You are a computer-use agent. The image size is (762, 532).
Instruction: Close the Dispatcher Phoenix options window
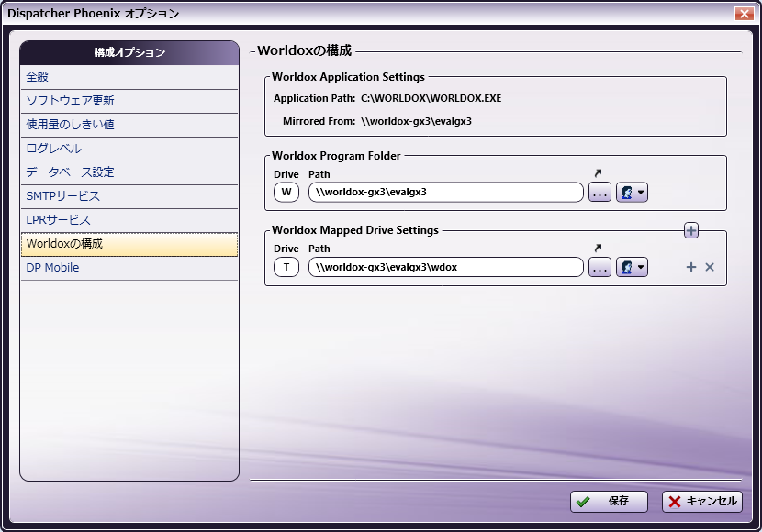744,13
